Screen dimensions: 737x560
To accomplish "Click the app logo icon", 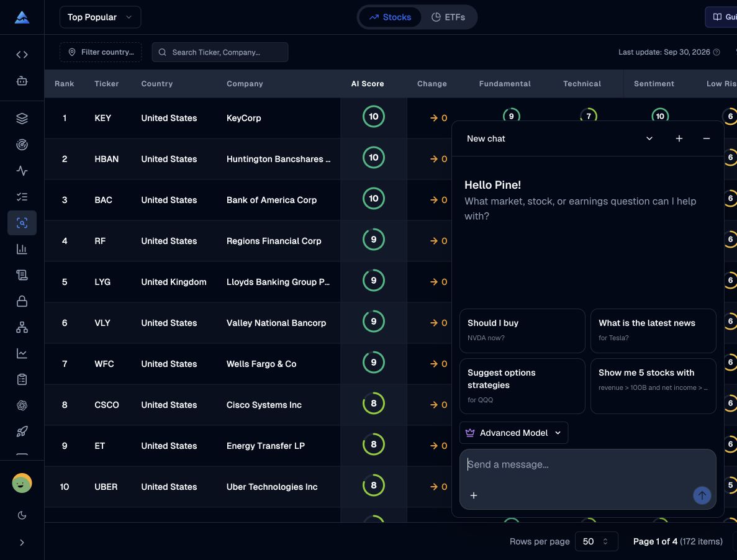I will click(22, 17).
